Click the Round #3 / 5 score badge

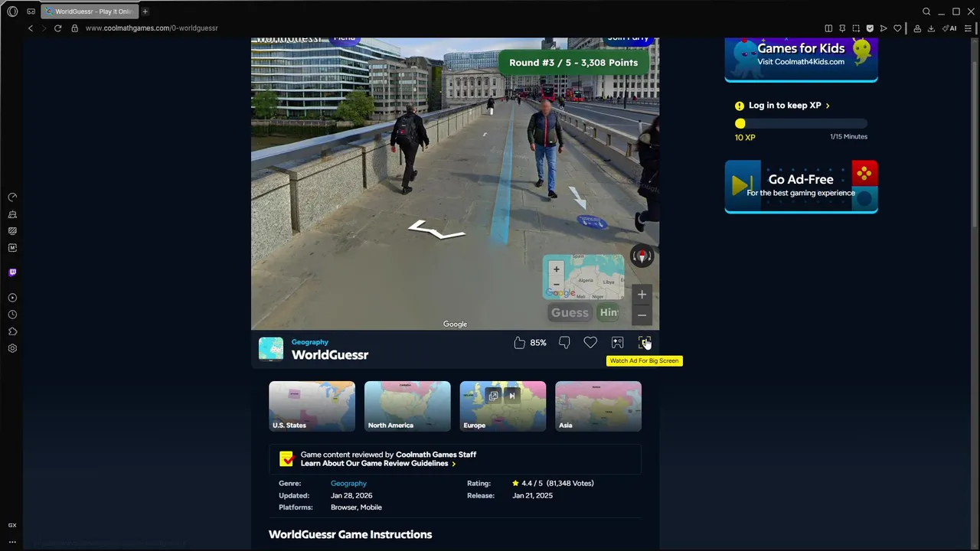click(573, 63)
